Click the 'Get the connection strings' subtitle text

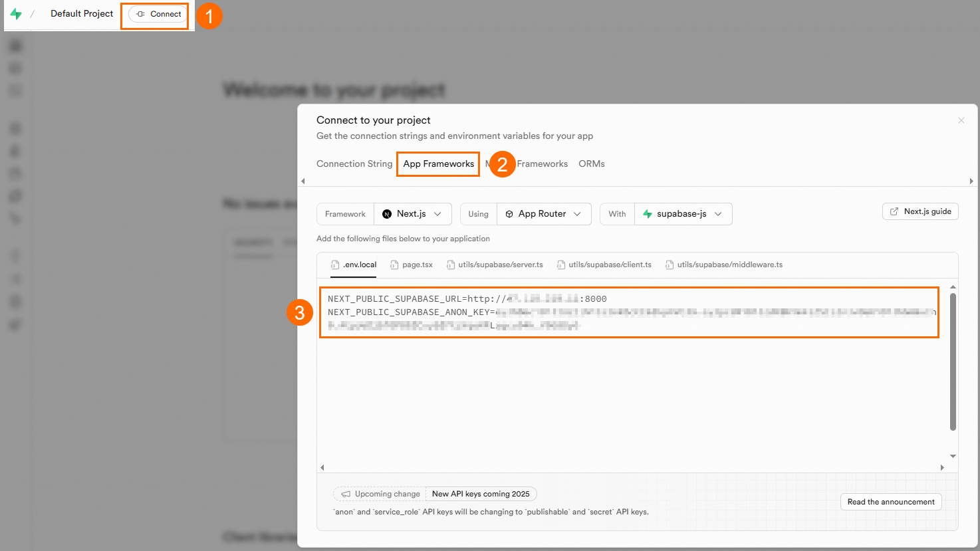(455, 136)
